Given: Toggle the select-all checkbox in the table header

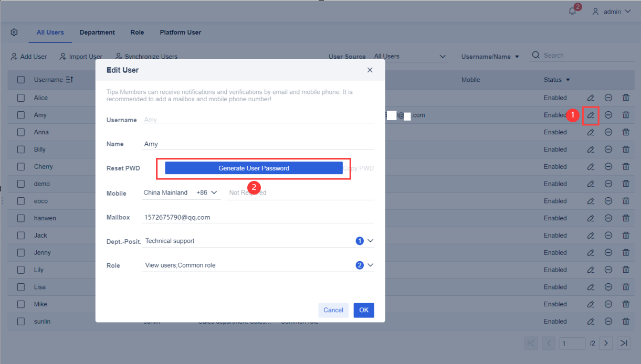Looking at the screenshot, I should 21,79.
